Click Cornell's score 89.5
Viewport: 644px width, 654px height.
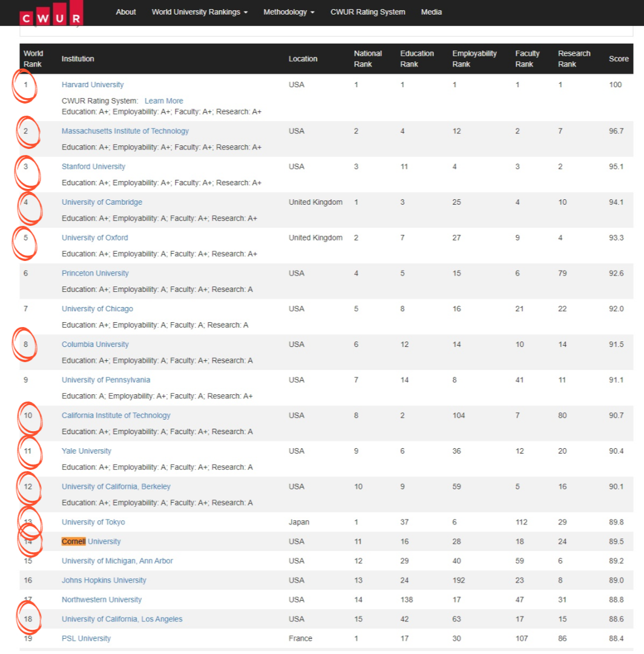click(616, 541)
